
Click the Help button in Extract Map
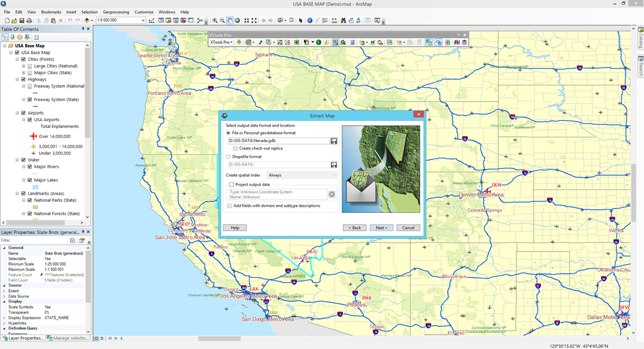coord(235,228)
